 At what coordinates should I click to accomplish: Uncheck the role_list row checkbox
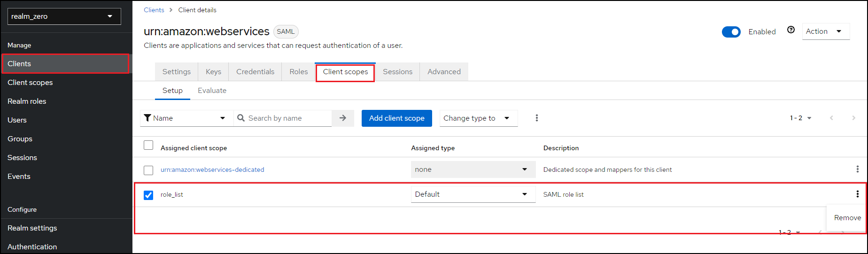148,195
